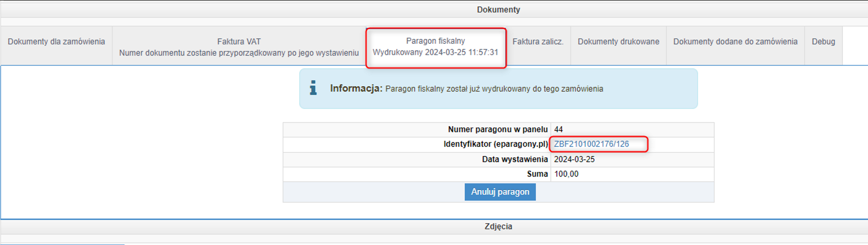
Task: Click the Zdjęcia section header
Action: pyautogui.click(x=498, y=226)
